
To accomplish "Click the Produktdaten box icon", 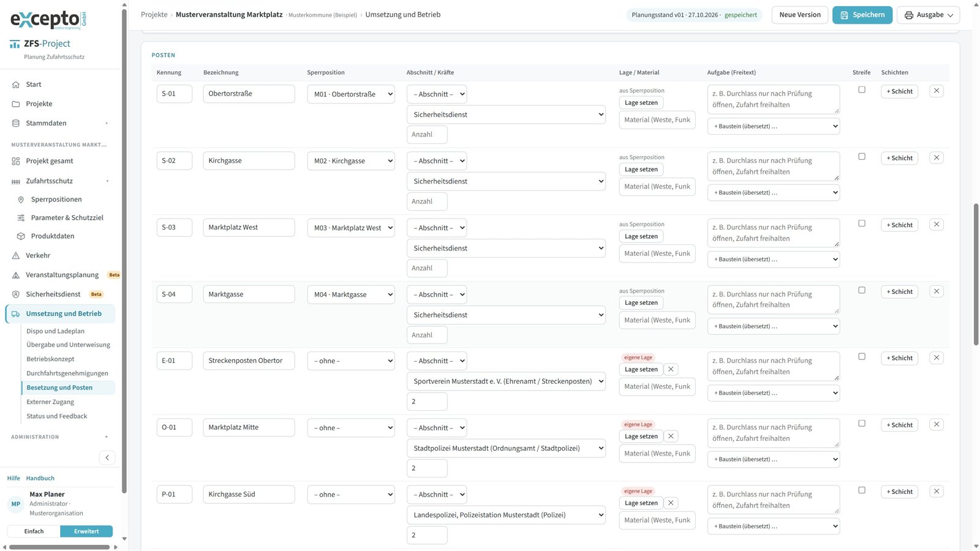I will coord(21,236).
